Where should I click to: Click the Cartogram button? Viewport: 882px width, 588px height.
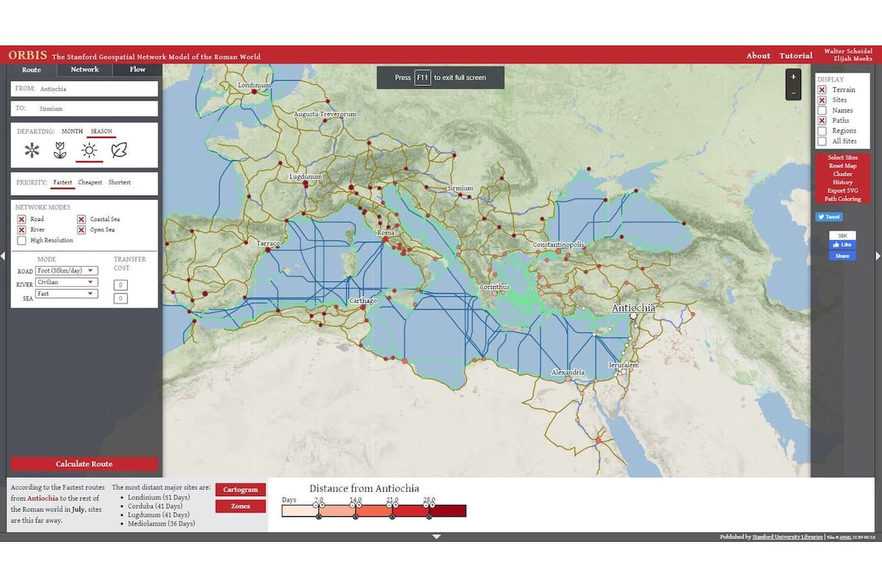pyautogui.click(x=240, y=490)
